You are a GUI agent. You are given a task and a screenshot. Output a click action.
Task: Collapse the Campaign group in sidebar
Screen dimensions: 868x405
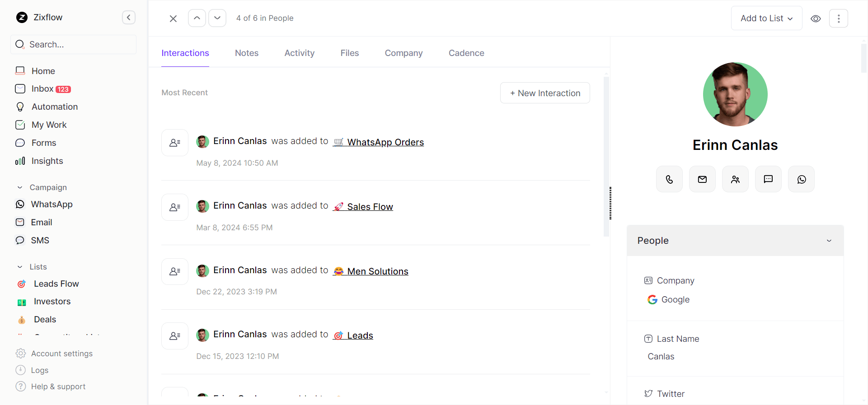(x=20, y=187)
